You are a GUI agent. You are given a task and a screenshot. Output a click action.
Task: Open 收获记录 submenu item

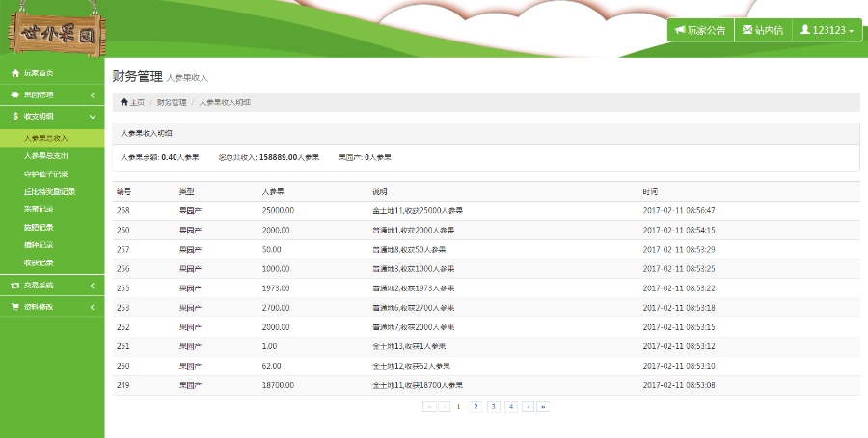(x=39, y=262)
